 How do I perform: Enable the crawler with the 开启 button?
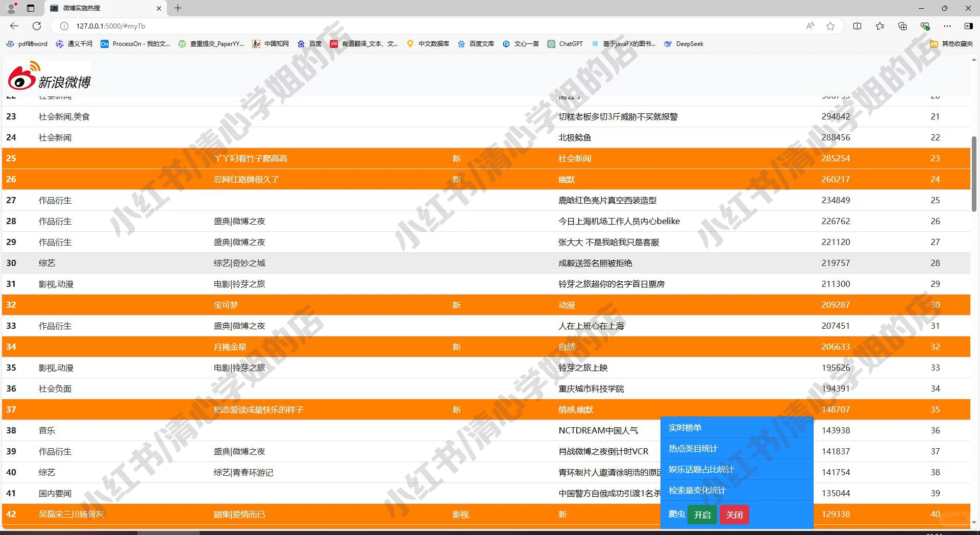702,515
